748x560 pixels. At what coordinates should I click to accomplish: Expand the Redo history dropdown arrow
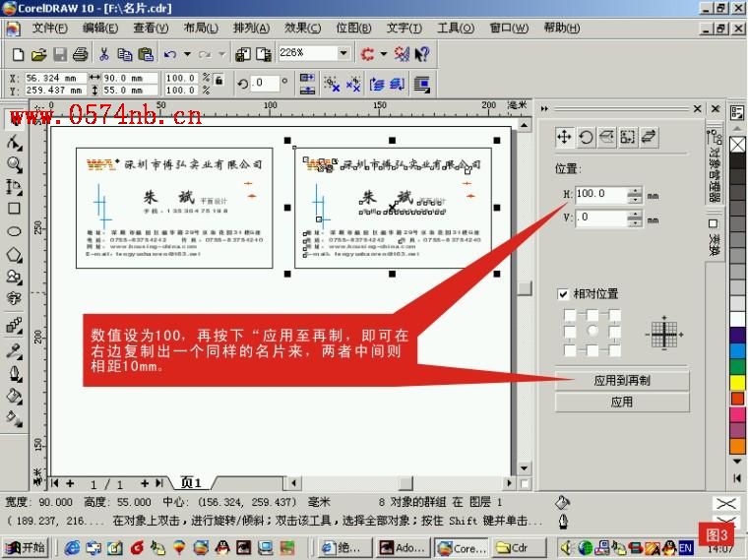pyautogui.click(x=221, y=54)
